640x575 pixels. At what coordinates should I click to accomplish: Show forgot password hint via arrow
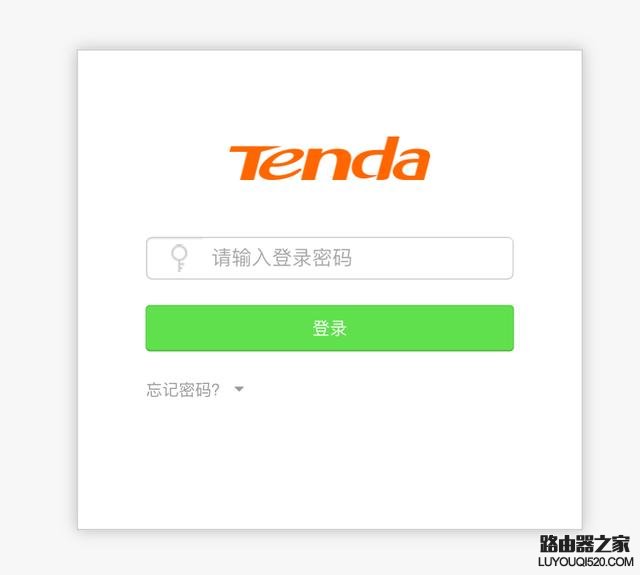click(x=239, y=389)
